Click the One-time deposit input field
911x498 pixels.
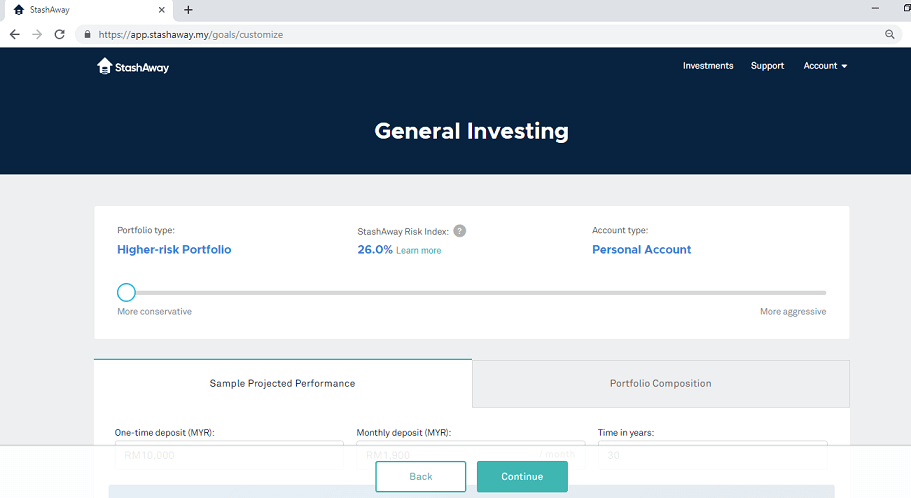(x=229, y=455)
